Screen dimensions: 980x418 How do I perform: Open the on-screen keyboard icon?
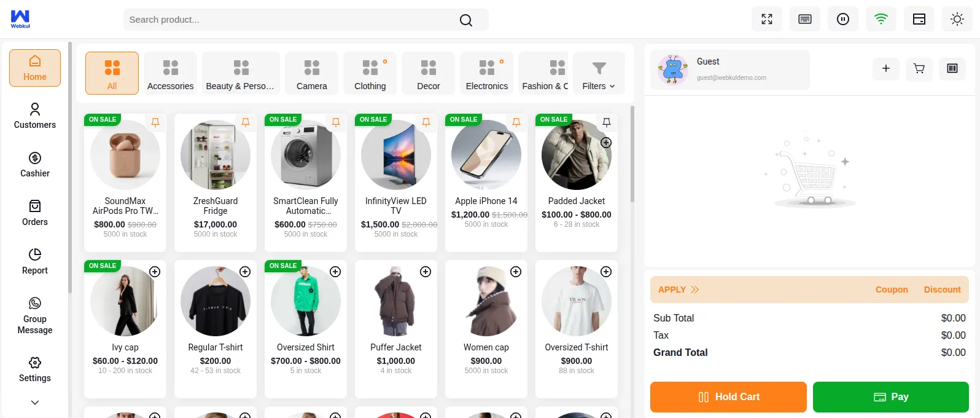tap(805, 19)
